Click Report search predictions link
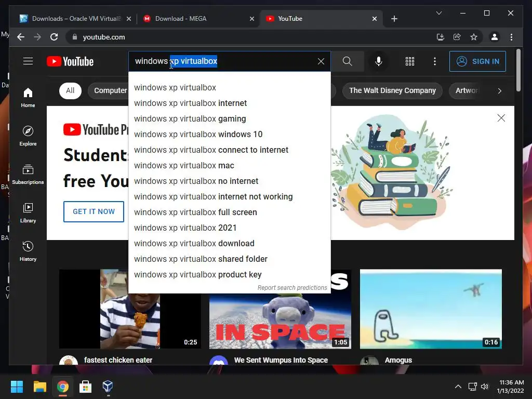Screen dimensions: 532x399 (292, 288)
